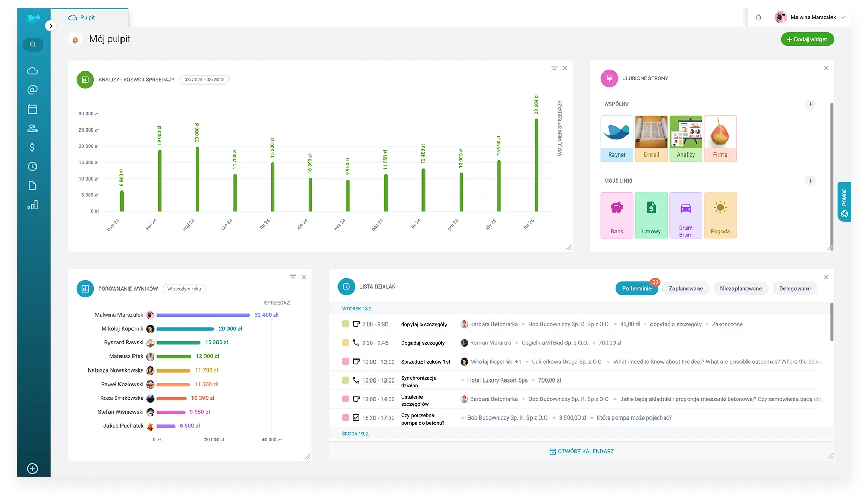Add a link in Wspólny section
868x502 pixels.
810,104
